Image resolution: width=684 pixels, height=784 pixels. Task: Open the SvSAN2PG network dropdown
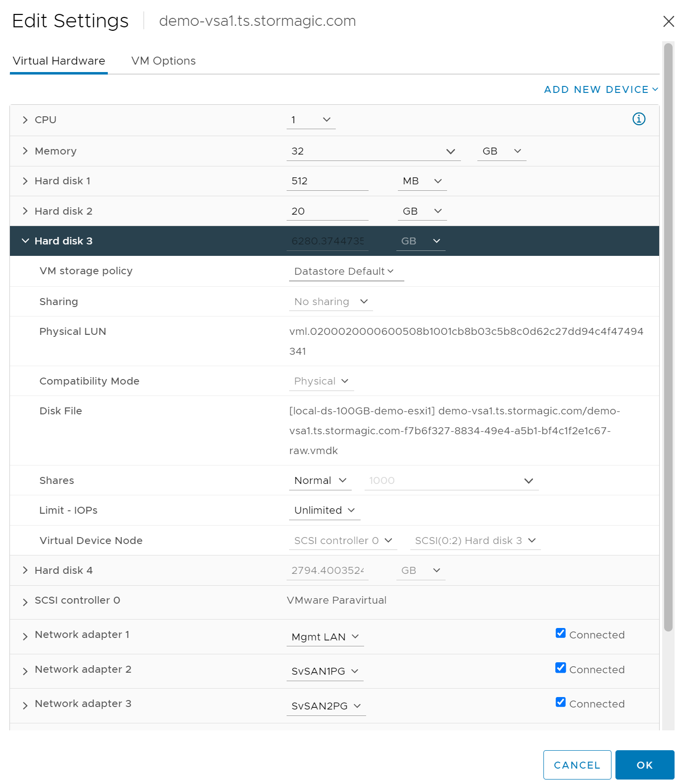(x=326, y=706)
